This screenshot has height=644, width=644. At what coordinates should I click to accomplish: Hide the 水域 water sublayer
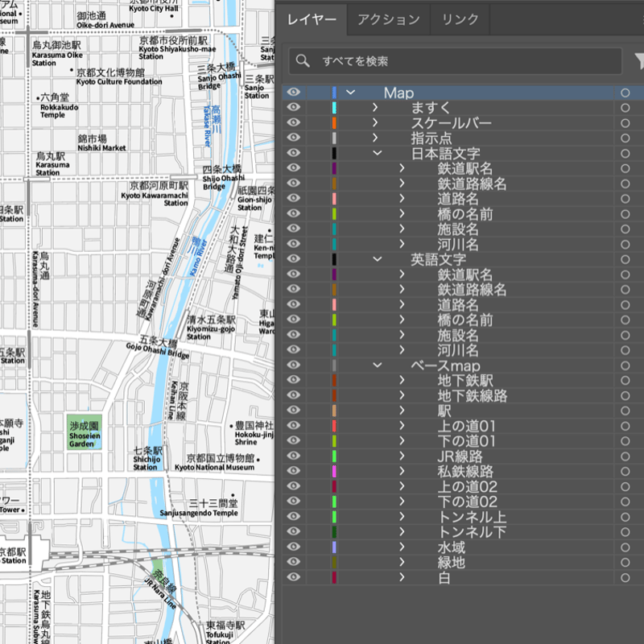tap(293, 547)
